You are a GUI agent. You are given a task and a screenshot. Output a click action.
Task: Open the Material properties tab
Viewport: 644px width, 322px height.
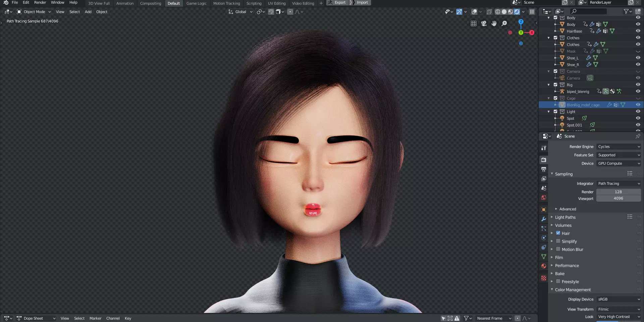544,266
